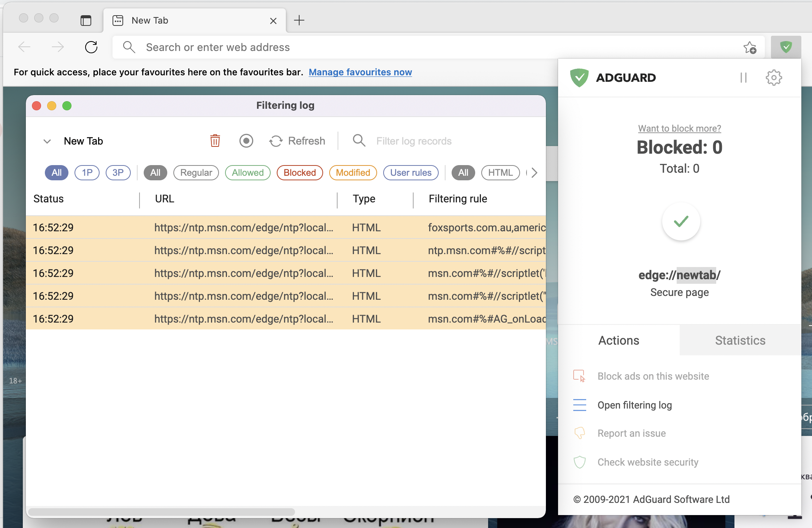Click the Want to block more link
Viewport: 812px width, 528px height.
[679, 128]
